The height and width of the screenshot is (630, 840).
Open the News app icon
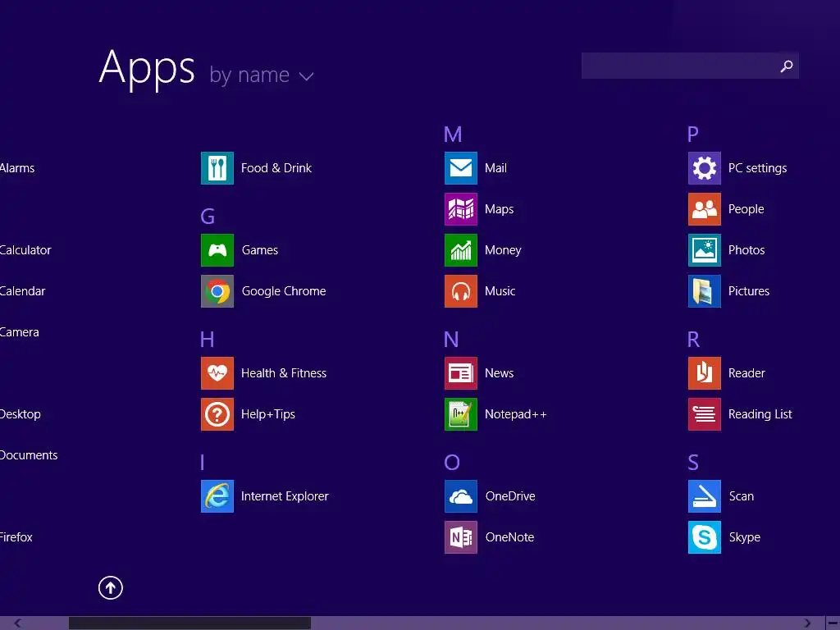tap(461, 373)
